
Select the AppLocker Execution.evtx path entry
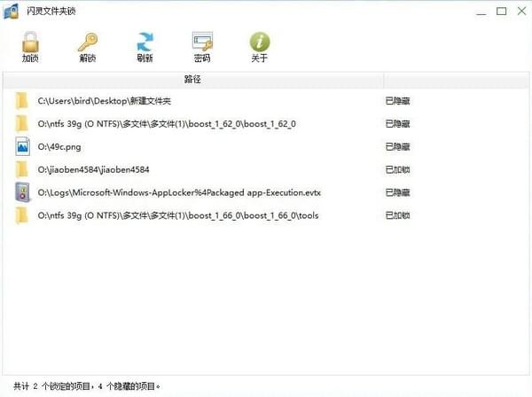coord(179,192)
